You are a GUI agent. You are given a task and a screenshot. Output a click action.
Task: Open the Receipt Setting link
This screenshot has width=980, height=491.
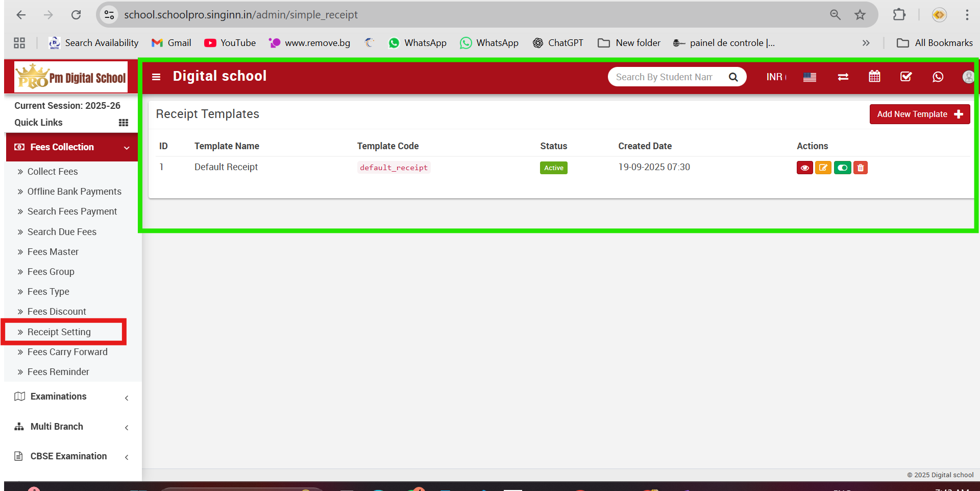point(59,332)
